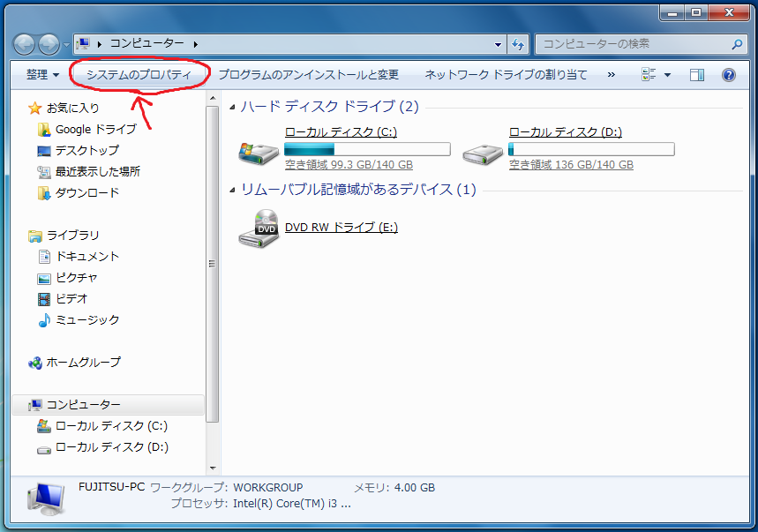Open ダウンロード folder

(87, 193)
